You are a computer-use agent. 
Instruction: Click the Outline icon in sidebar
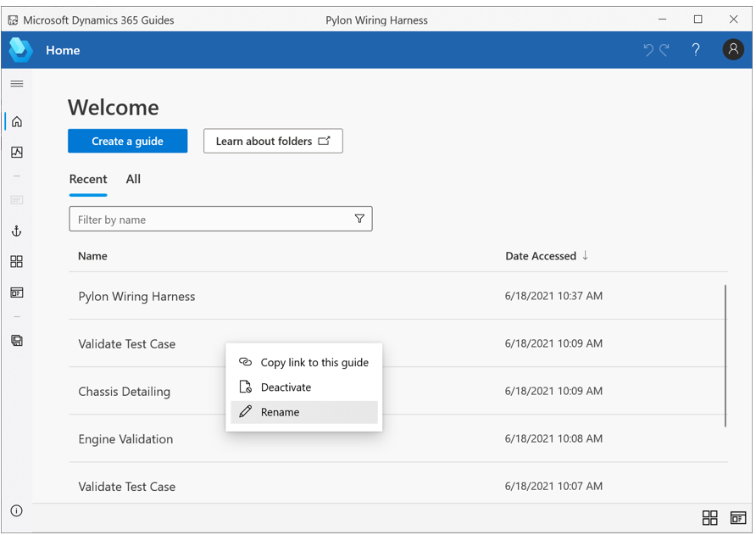coord(17,200)
